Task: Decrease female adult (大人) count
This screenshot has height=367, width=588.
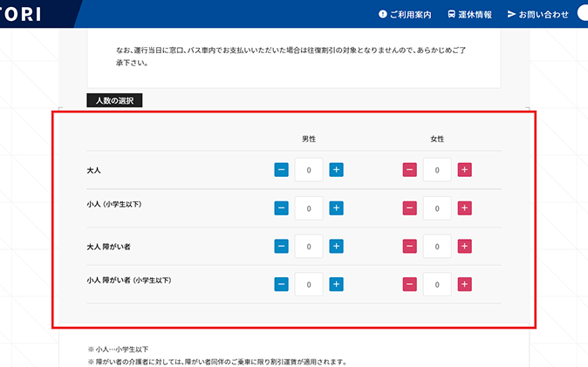Action: (409, 170)
